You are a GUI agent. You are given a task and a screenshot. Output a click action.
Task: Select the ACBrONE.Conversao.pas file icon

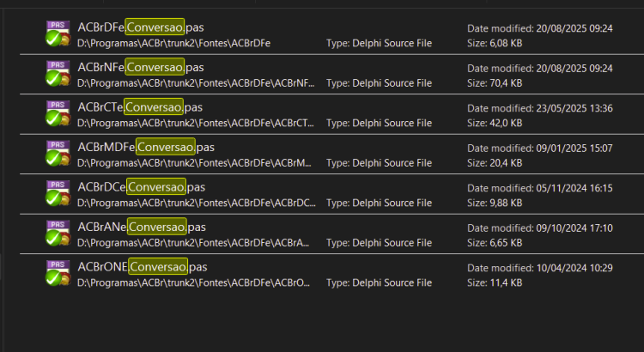pyautogui.click(x=58, y=272)
